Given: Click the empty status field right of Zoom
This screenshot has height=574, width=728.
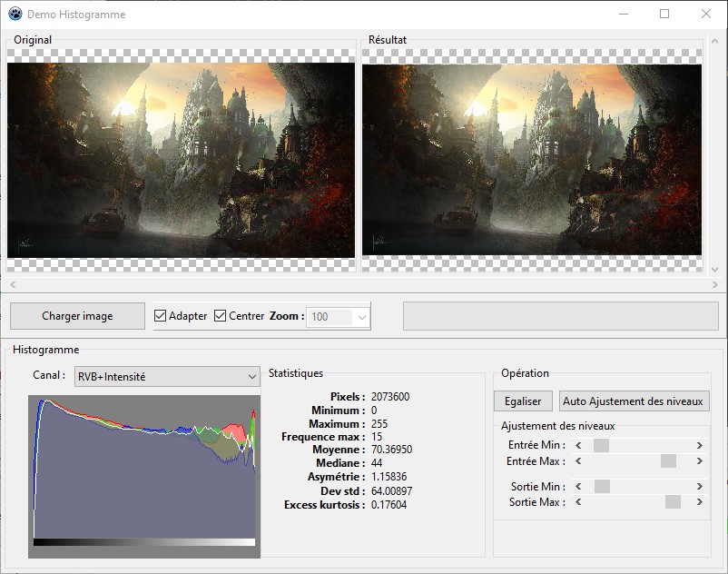Looking at the screenshot, I should tap(561, 316).
